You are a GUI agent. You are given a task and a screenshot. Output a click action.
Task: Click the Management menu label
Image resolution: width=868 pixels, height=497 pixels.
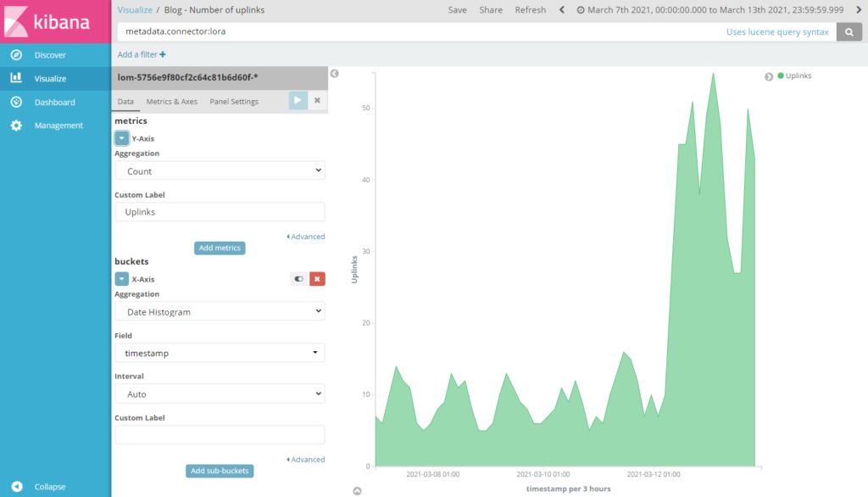tap(58, 126)
